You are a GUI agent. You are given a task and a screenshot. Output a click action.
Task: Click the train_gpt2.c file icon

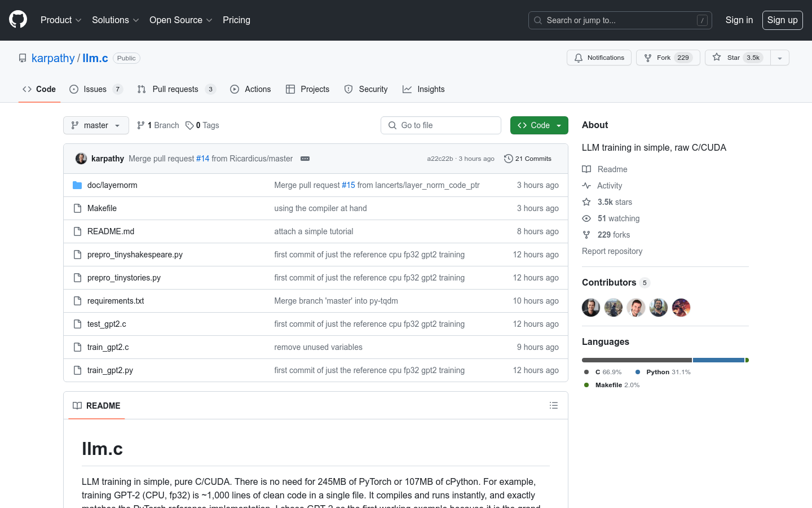click(x=77, y=347)
